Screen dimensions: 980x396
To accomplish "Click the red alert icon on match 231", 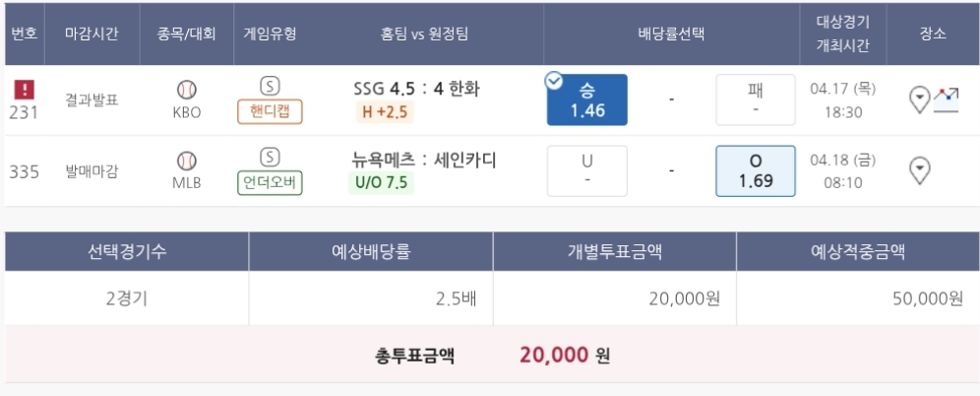I will (x=24, y=90).
